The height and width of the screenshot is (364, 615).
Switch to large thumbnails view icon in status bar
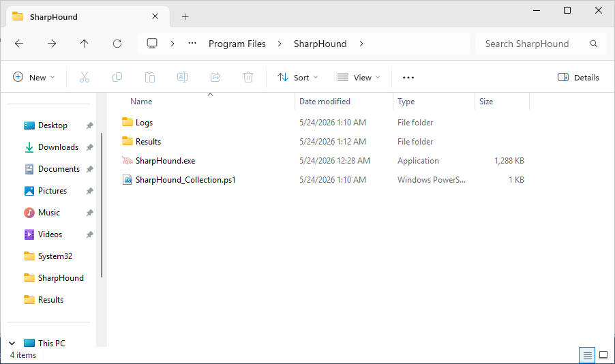tap(603, 355)
